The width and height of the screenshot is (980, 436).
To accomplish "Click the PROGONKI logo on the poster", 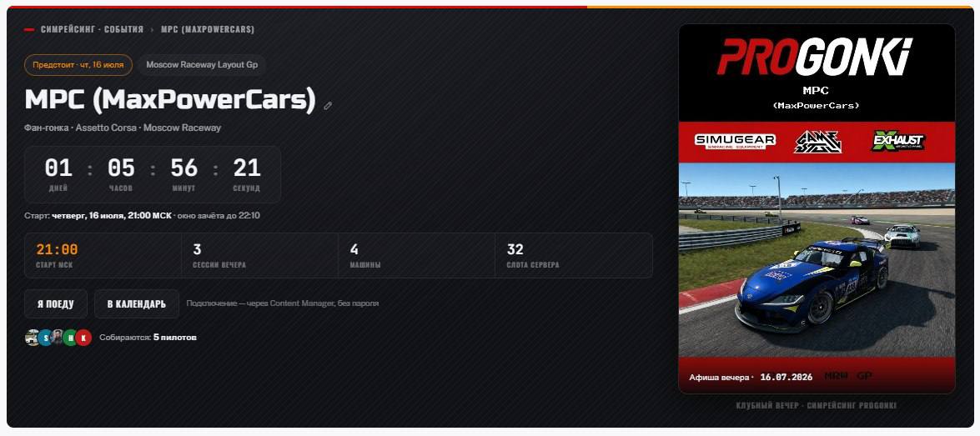I will tap(815, 57).
